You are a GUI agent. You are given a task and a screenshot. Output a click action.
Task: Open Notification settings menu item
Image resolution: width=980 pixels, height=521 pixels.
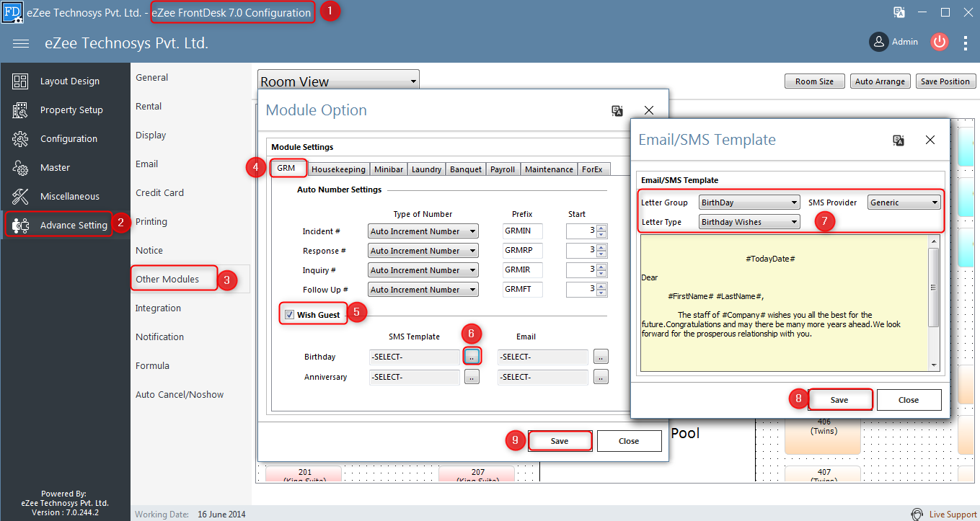[159, 337]
